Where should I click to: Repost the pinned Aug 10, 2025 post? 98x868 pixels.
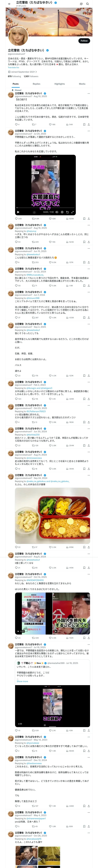[34, 124]
